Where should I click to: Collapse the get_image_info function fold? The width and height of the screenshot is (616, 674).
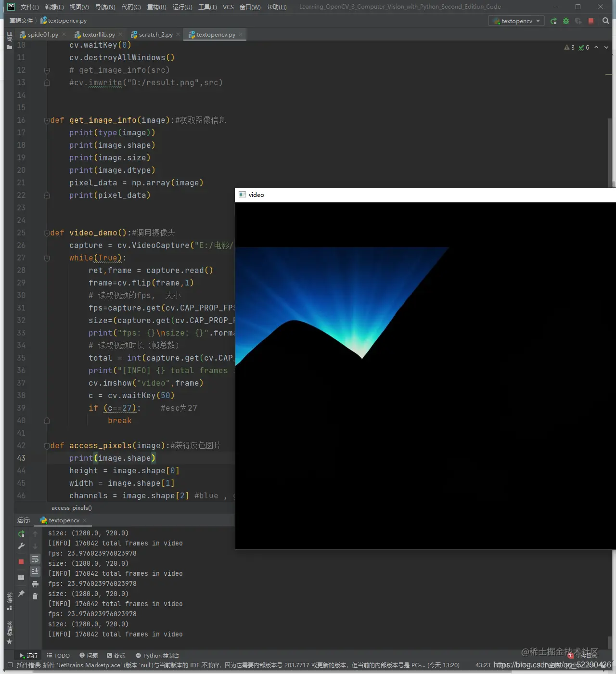click(47, 120)
